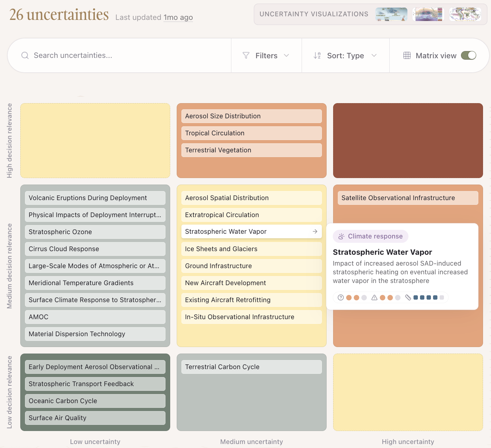
Task: Open the world map visualization thumbnail
Action: [x=465, y=14]
